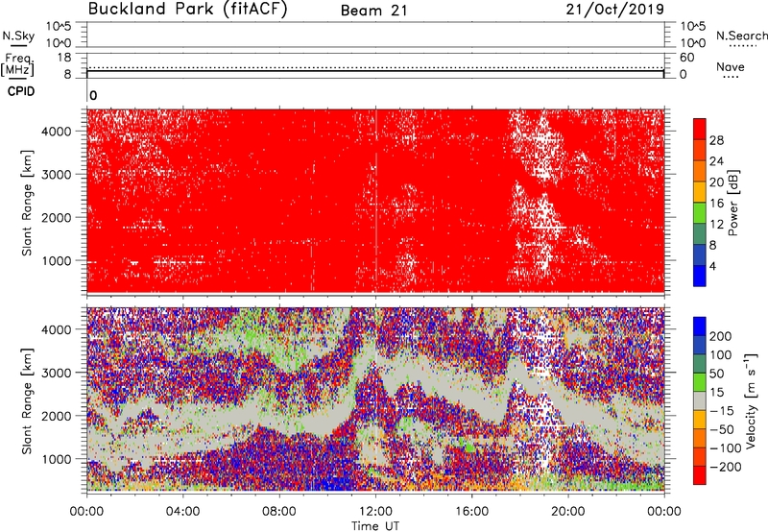Click the velocity panel 'Slant Range [km]' label

tap(27, 401)
